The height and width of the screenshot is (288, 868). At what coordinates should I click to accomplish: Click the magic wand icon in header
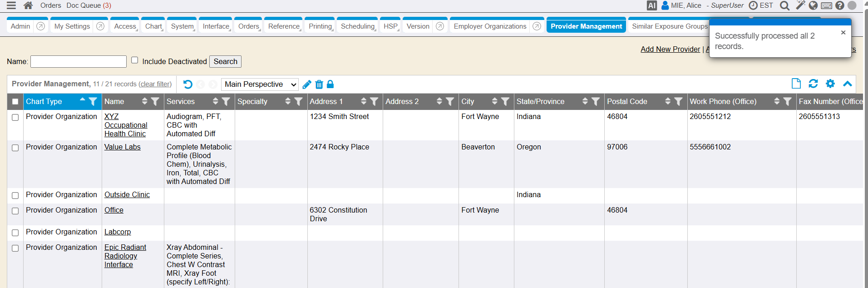800,5
